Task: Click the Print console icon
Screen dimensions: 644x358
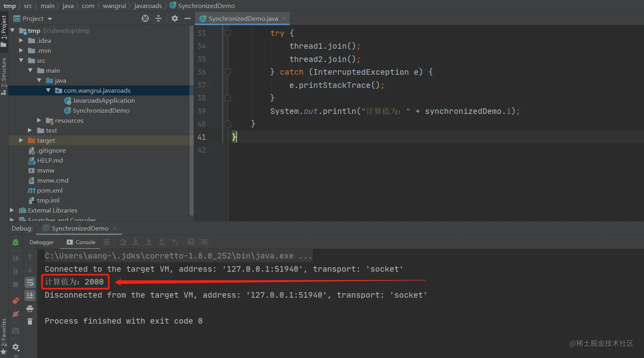Action: (x=30, y=308)
